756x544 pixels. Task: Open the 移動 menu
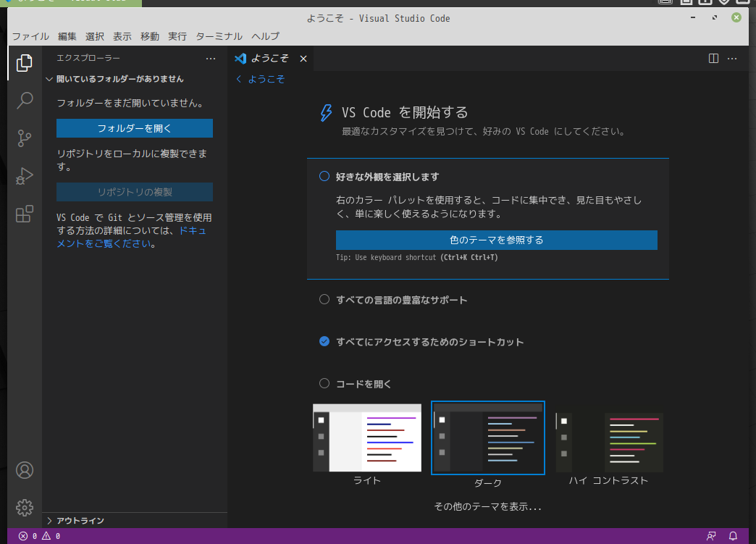[x=149, y=36]
